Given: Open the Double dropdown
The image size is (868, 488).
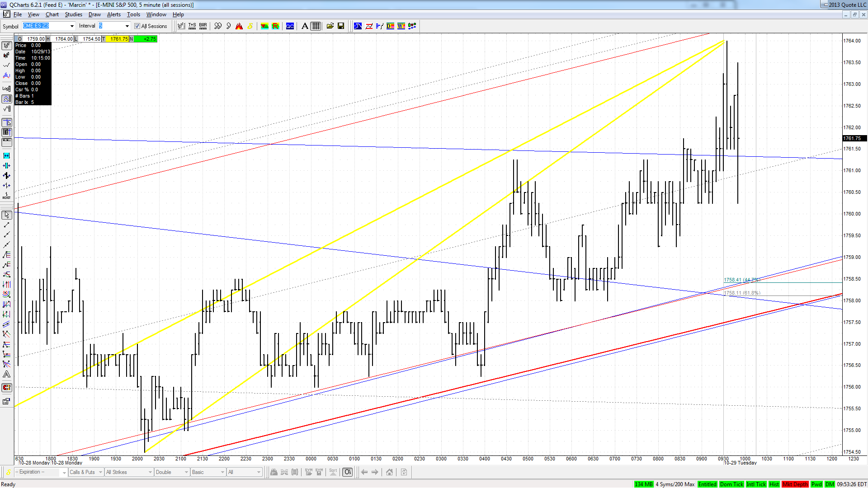Looking at the screenshot, I should [x=171, y=472].
